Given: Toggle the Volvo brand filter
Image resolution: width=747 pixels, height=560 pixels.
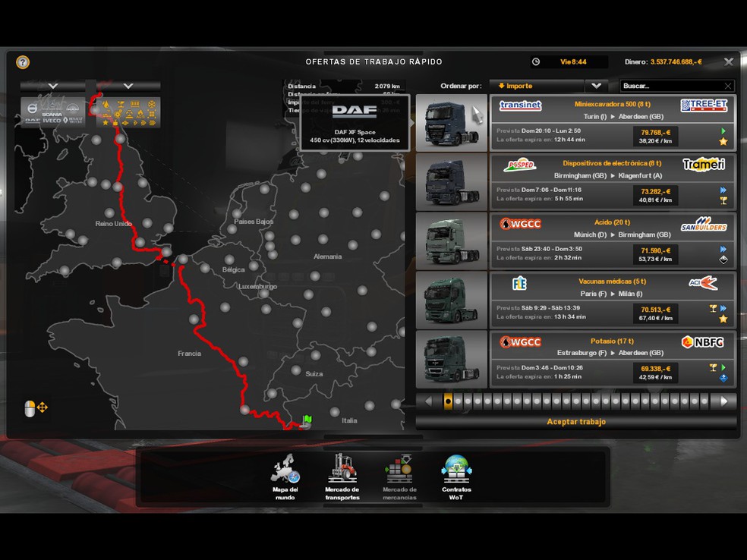Looking at the screenshot, I should pos(32,109).
